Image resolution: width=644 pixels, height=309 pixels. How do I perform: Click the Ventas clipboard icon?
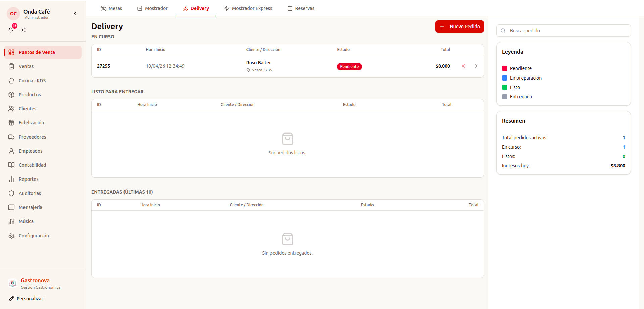click(x=11, y=66)
